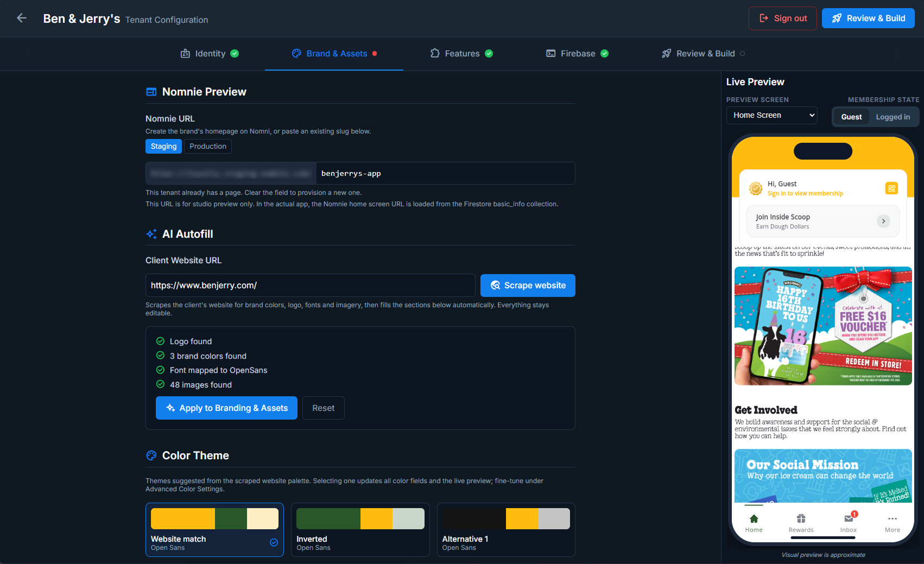
Task: Click the Firebase completed green check
Action: click(x=604, y=53)
